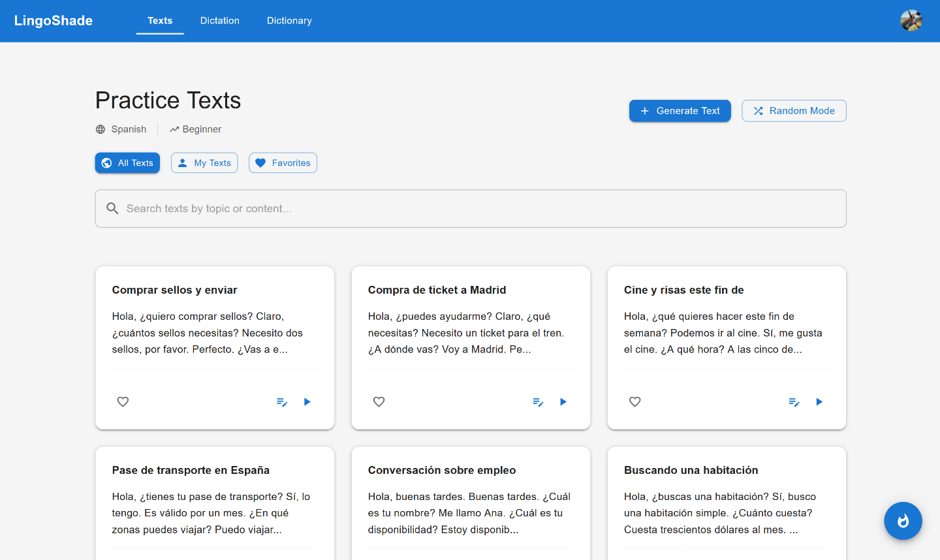The height and width of the screenshot is (560, 940).
Task: Show Favorites texts filter
Action: coord(283,163)
